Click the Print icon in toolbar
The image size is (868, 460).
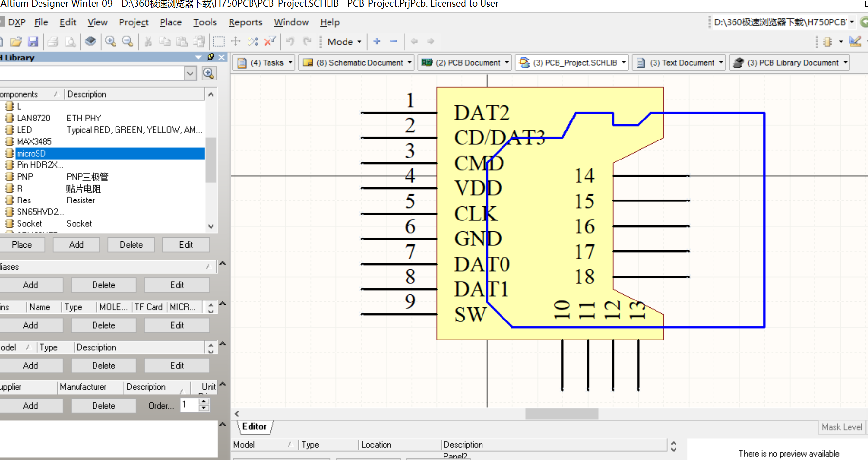pyautogui.click(x=53, y=41)
